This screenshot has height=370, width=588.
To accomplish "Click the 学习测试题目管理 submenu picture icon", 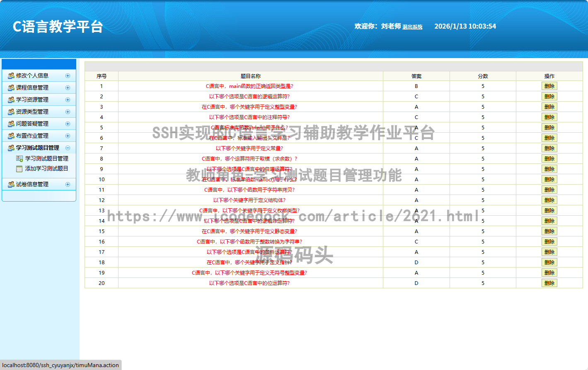I will pyautogui.click(x=19, y=158).
